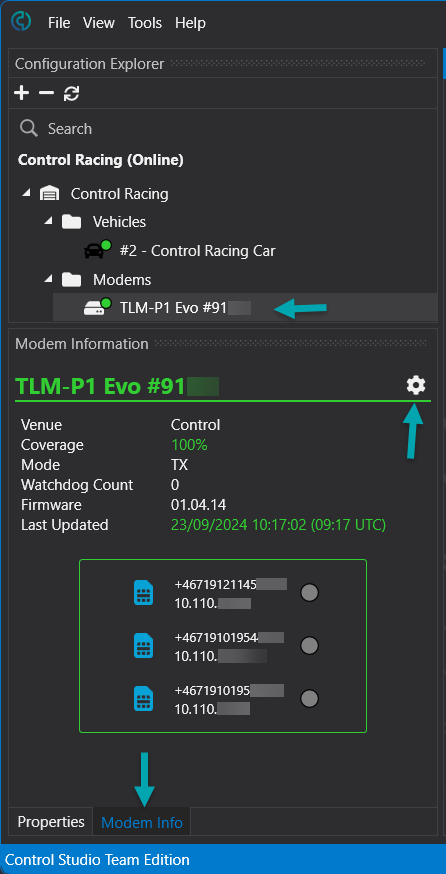Toggle the second SIM status indicator
The width and height of the screenshot is (446, 874).
[309, 645]
